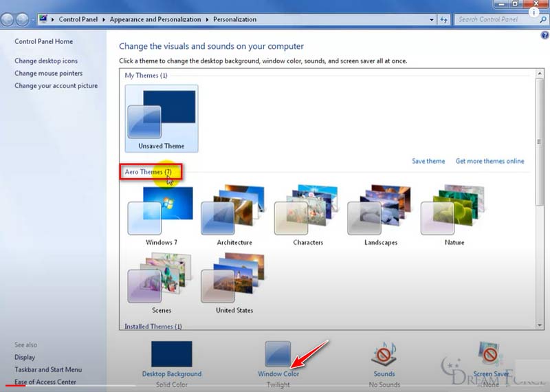Image resolution: width=550 pixels, height=392 pixels.
Task: Pick the Scenes theme
Action: tap(162, 283)
